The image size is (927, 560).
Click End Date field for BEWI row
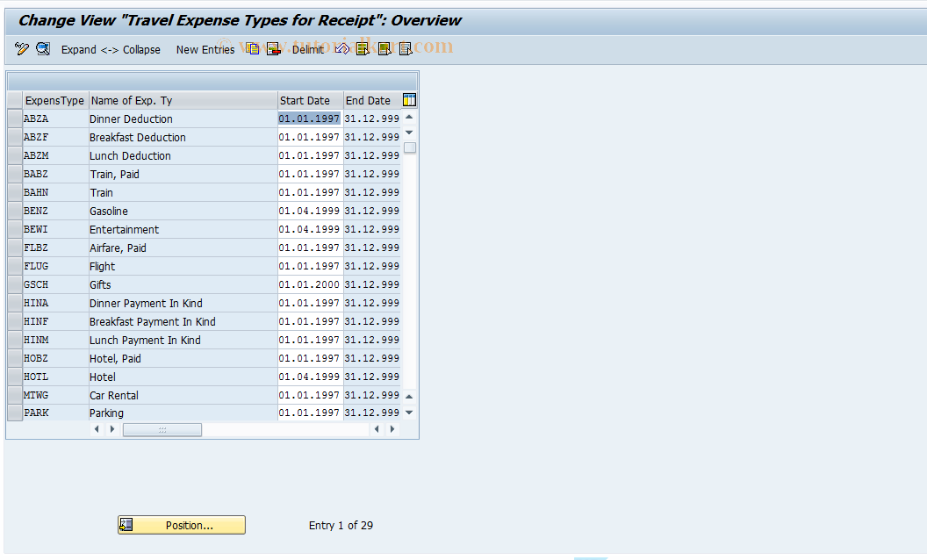(372, 229)
